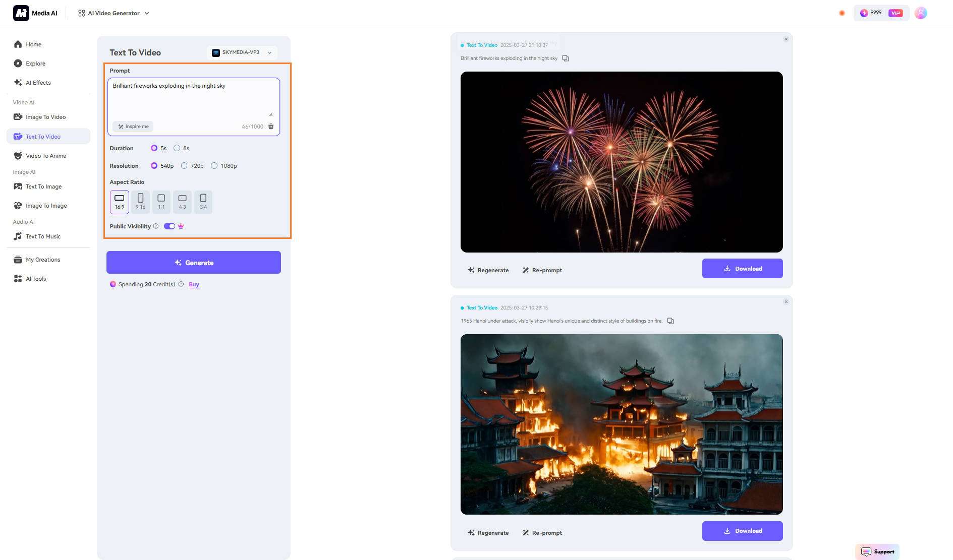Open AI Tools in the sidebar
This screenshot has width=953, height=560.
coord(48,279)
